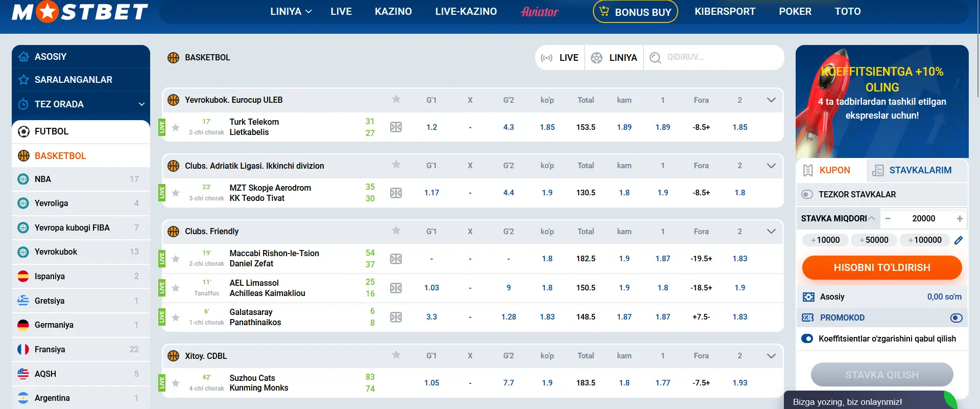Star the Maccabi Rishon-le-Tsion match
Viewport: 980px width, 409px height.
[176, 259]
